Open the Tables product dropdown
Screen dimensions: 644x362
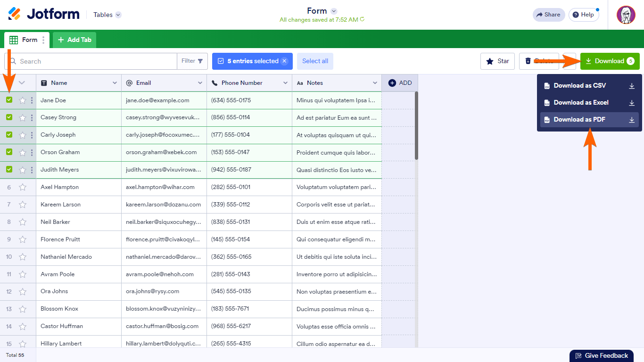(x=107, y=15)
